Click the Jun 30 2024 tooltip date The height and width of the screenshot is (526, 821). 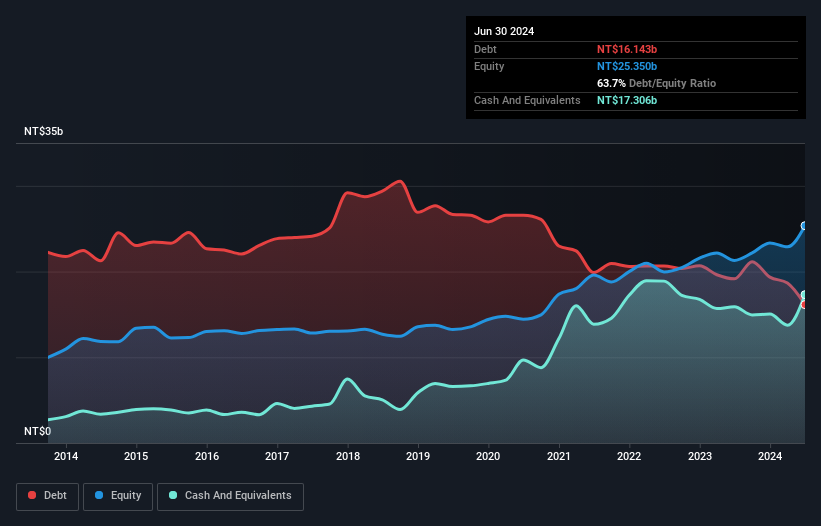504,31
